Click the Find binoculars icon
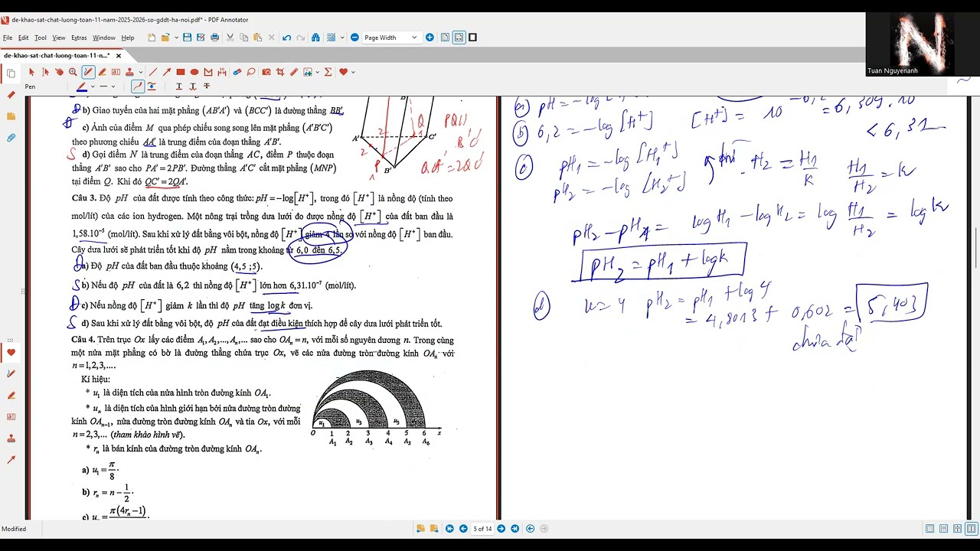This screenshot has width=980, height=551. [315, 37]
